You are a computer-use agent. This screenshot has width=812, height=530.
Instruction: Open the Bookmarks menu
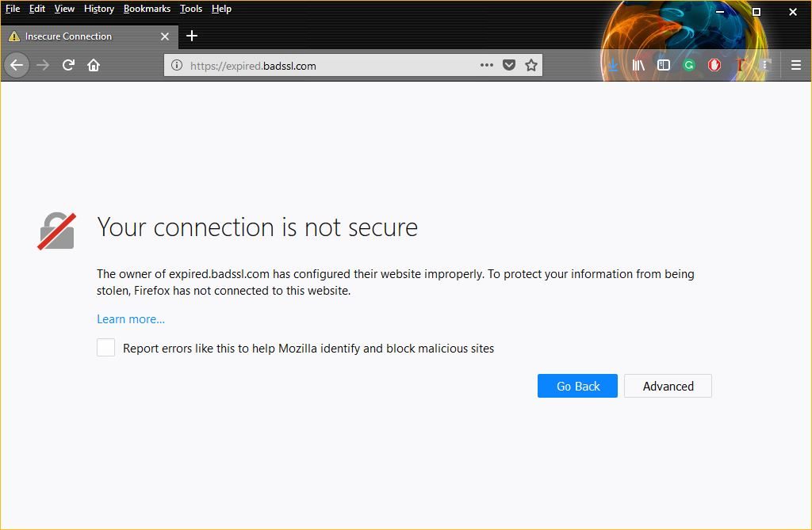(x=147, y=9)
